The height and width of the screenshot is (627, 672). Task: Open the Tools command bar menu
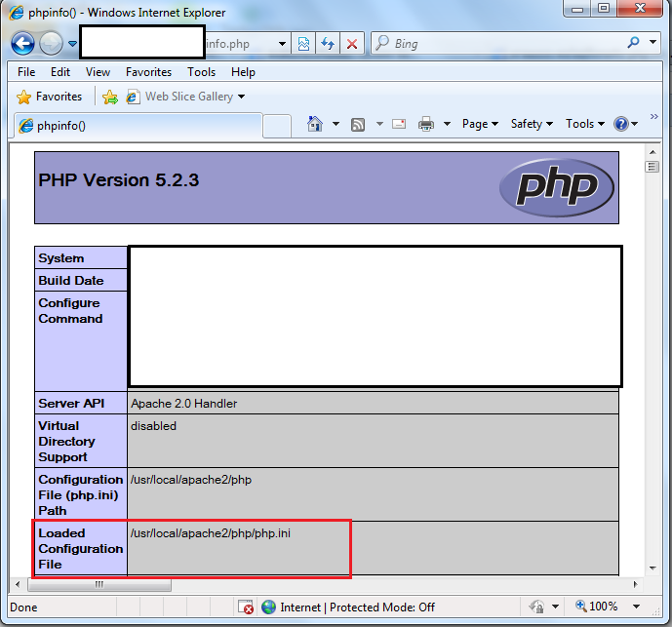[584, 124]
